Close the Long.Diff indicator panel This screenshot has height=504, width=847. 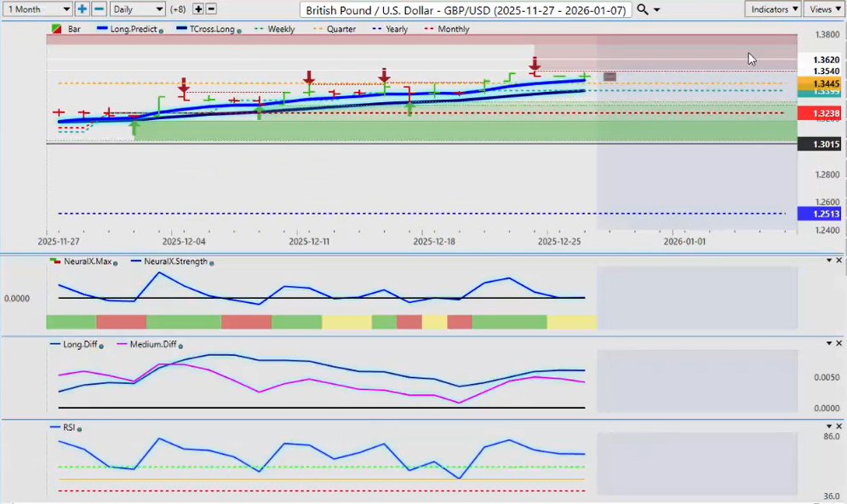(839, 343)
